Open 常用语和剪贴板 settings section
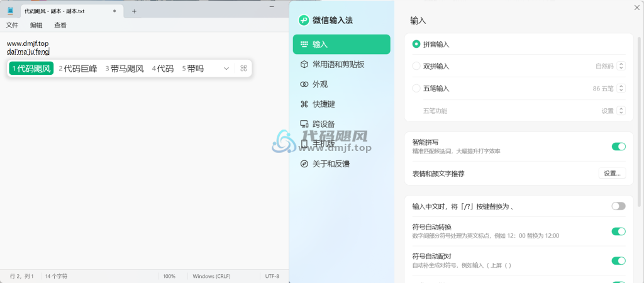 coord(341,65)
